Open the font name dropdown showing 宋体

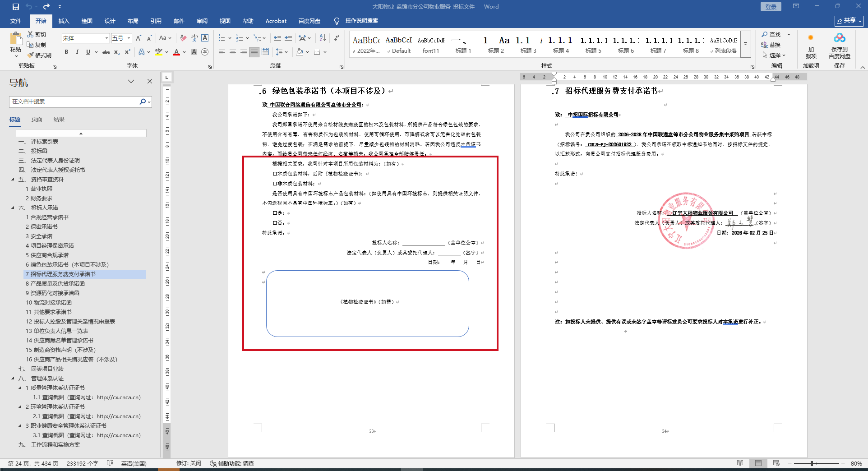pos(107,38)
